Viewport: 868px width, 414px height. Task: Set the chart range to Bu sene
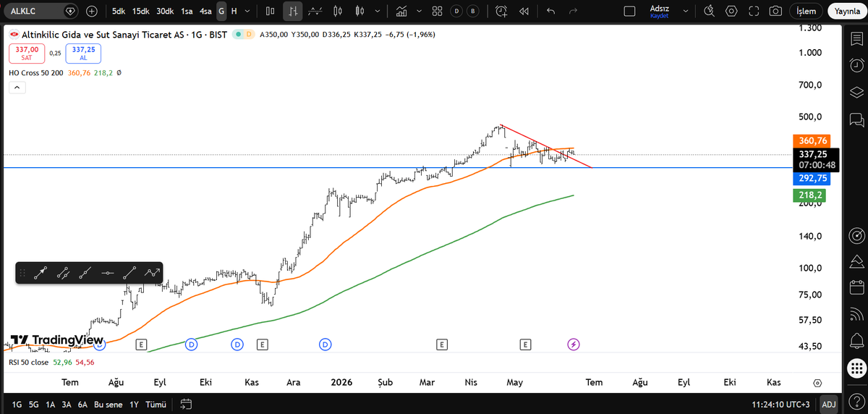click(x=109, y=404)
